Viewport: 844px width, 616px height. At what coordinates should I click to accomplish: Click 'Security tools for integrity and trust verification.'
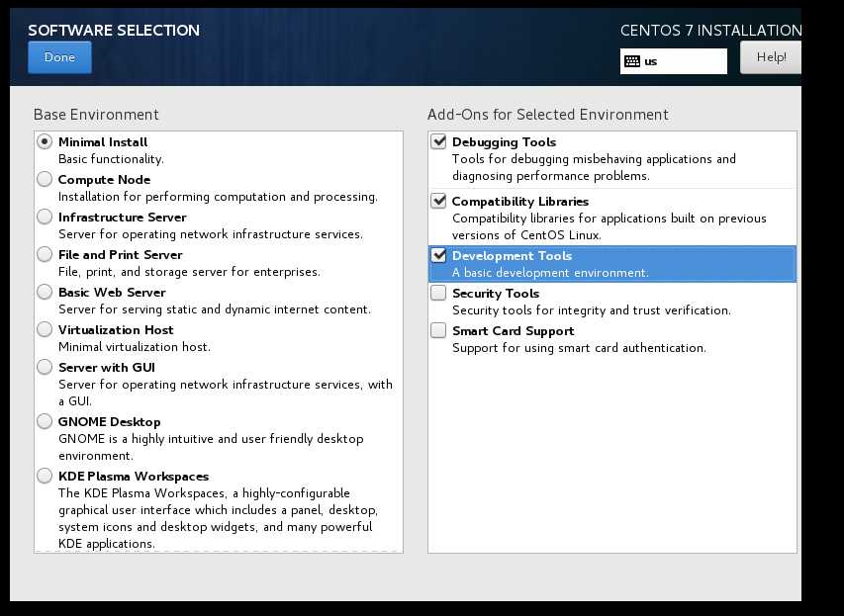(x=592, y=310)
